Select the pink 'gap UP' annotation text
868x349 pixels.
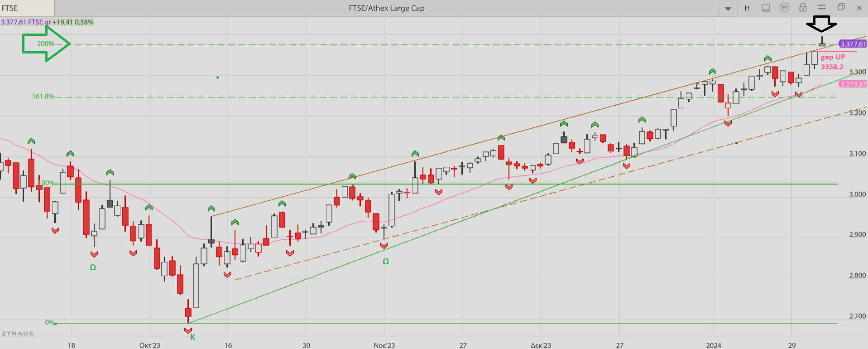pyautogui.click(x=833, y=57)
